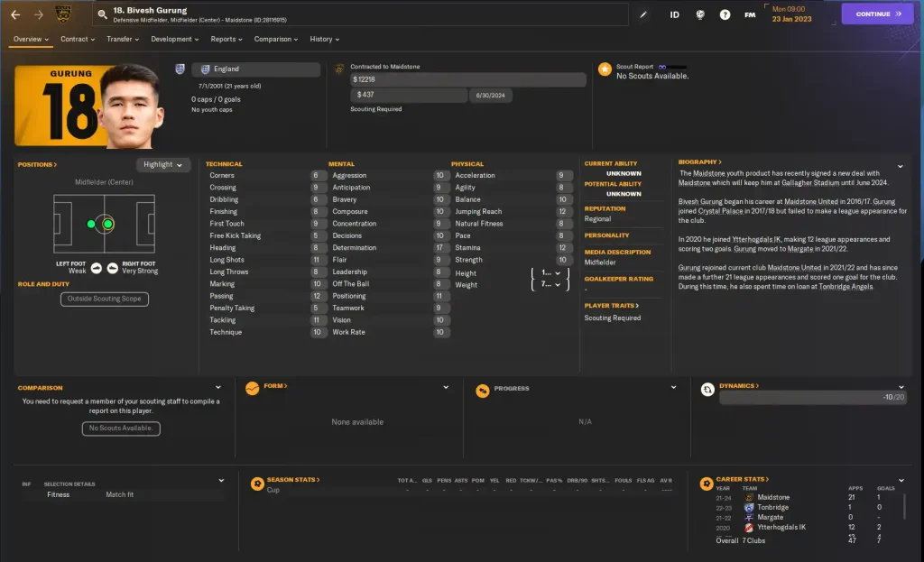Click the Career Stats orange icon

pyautogui.click(x=707, y=484)
